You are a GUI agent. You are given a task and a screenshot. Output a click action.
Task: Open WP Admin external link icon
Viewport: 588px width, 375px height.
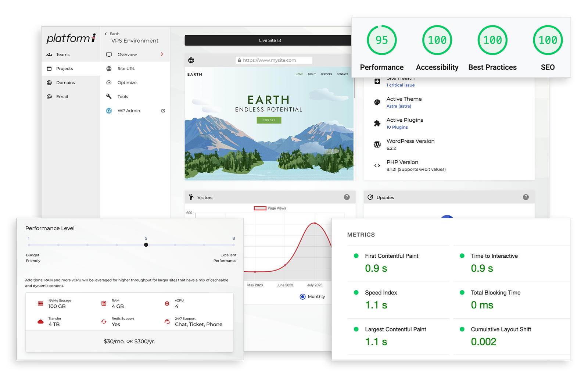[163, 111]
